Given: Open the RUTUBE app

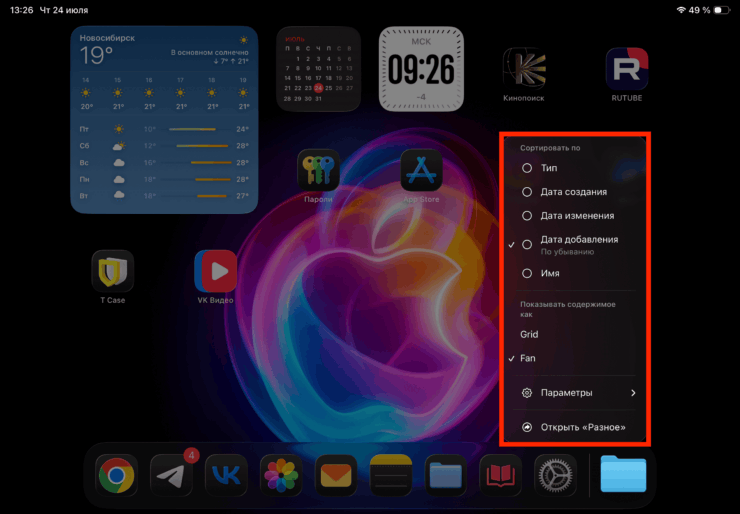Looking at the screenshot, I should point(627,69).
